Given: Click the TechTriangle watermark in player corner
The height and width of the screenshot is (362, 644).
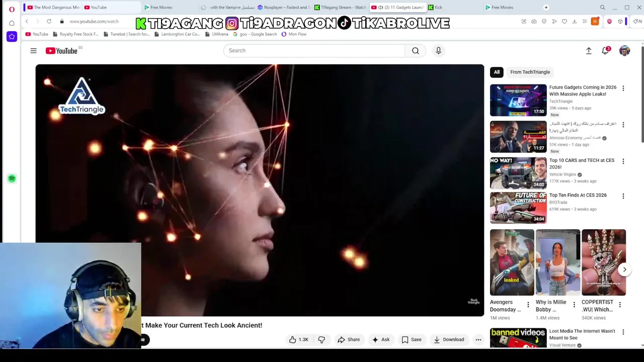Looking at the screenshot, I should coord(474,302).
